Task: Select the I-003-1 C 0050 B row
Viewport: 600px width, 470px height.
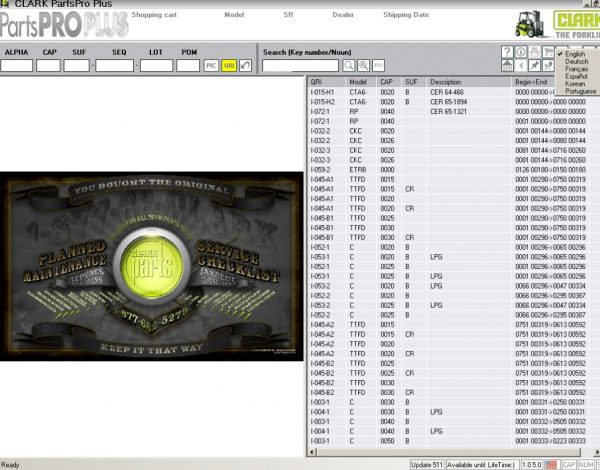Action: tap(452, 441)
